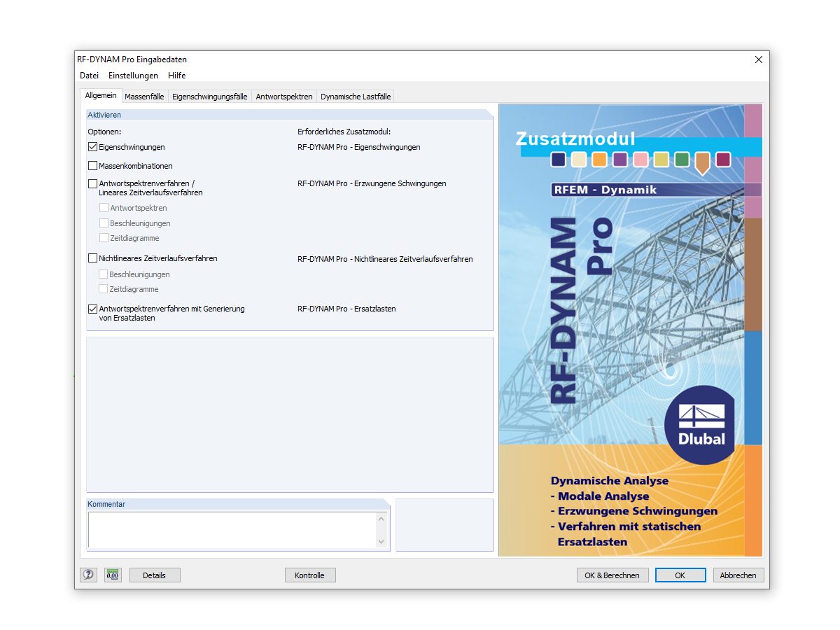The image size is (840, 630).
Task: Click the purple square in banner
Action: click(x=619, y=160)
